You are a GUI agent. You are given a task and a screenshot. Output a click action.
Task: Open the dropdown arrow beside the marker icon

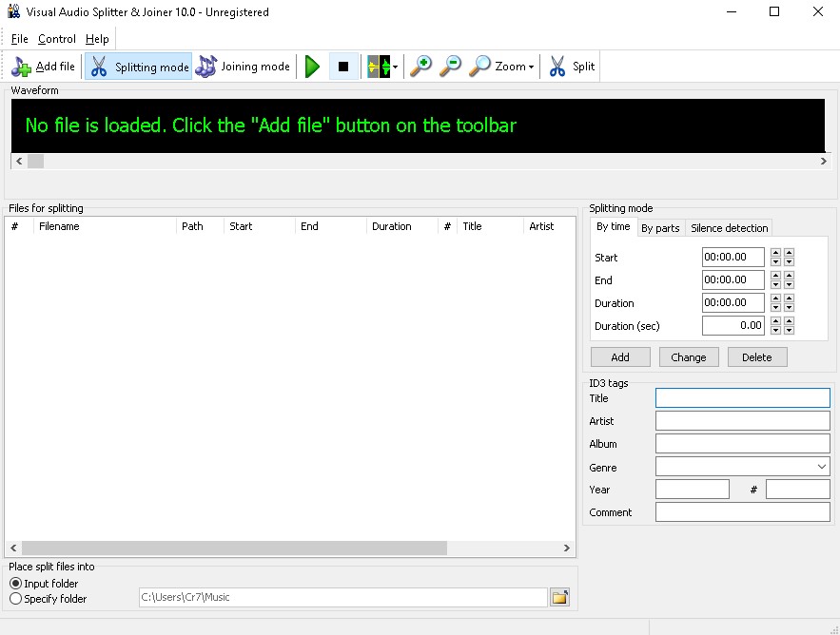(396, 67)
